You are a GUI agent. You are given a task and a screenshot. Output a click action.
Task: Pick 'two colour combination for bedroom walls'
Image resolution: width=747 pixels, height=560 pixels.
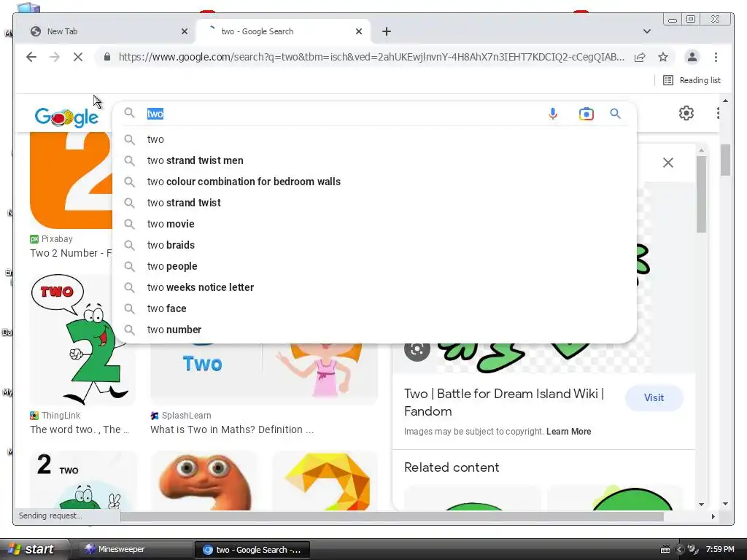[x=374, y=182]
